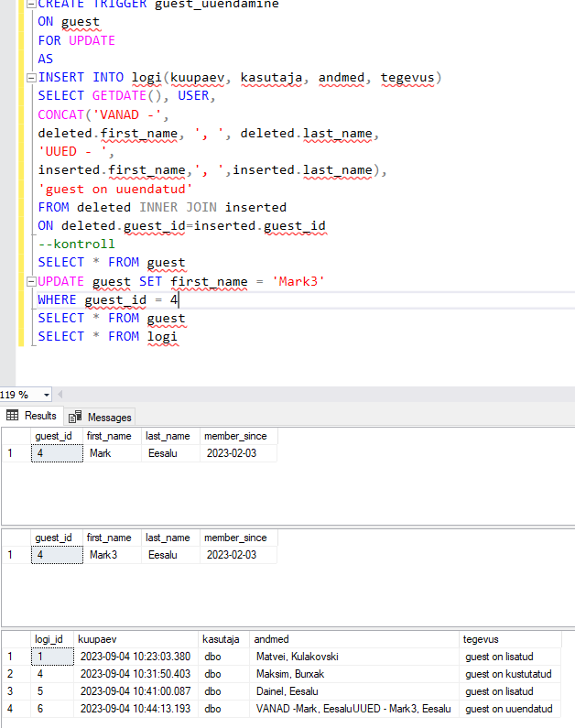Collapse the CREATE TRIGGER code block
Screen dimensions: 575x728
coord(31,4)
